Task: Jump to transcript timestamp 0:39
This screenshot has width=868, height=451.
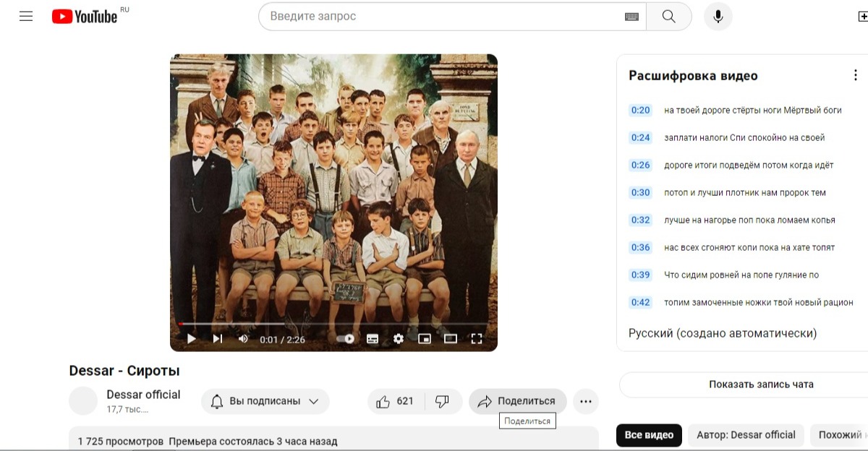Action: pyautogui.click(x=641, y=275)
